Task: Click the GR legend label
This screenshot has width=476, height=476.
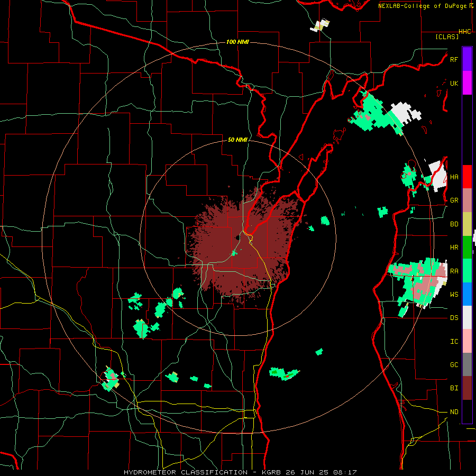Action: 454,200
